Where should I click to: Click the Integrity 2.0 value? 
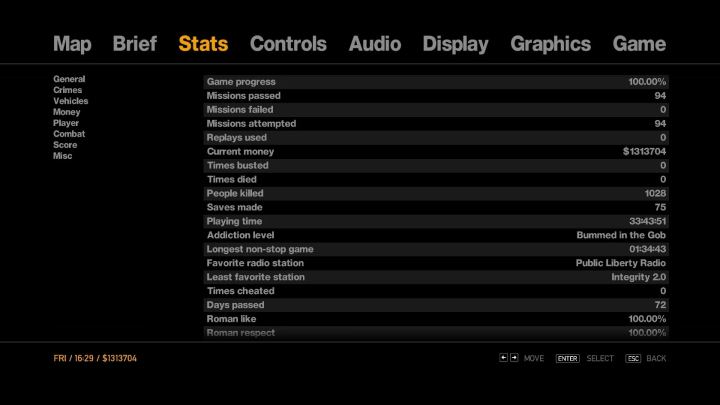click(x=639, y=277)
